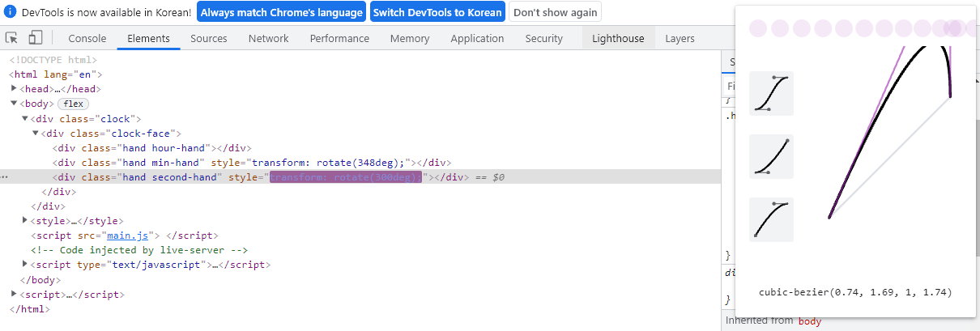Switch to the Elements tab
The image size is (980, 331).
click(x=148, y=38)
